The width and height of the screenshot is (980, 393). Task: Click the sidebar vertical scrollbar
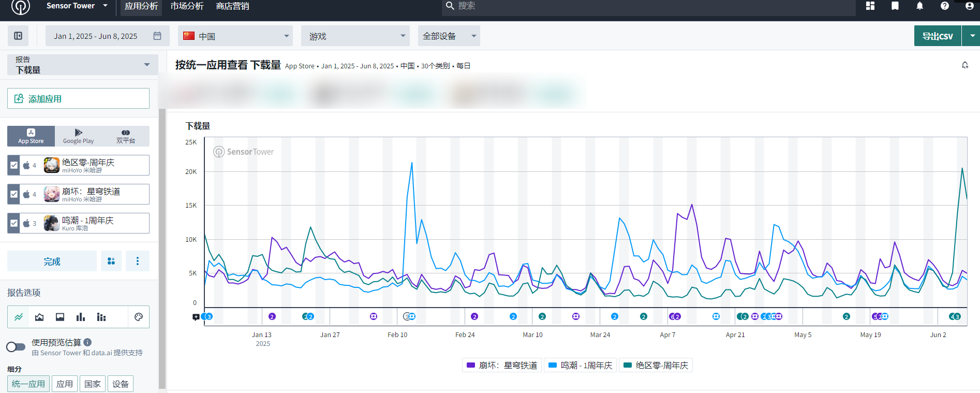tap(162, 249)
